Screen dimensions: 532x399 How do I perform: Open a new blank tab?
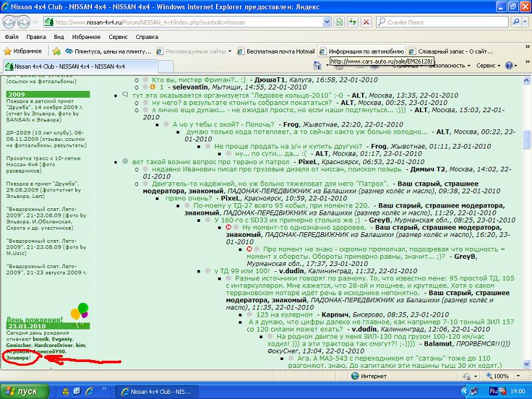pyautogui.click(x=165, y=67)
